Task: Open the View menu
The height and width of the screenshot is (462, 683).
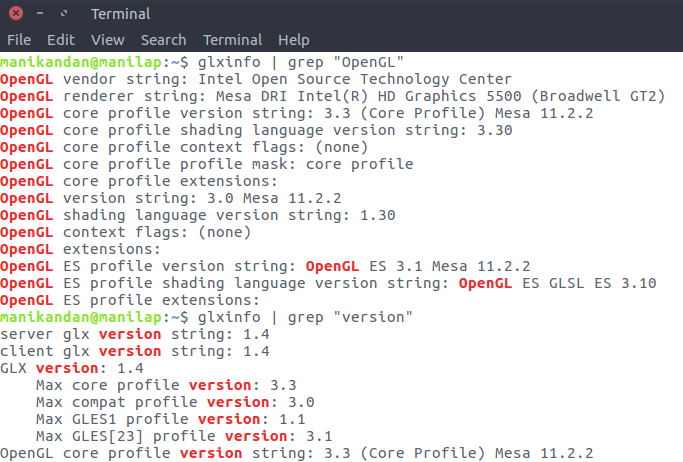Action: [108, 40]
